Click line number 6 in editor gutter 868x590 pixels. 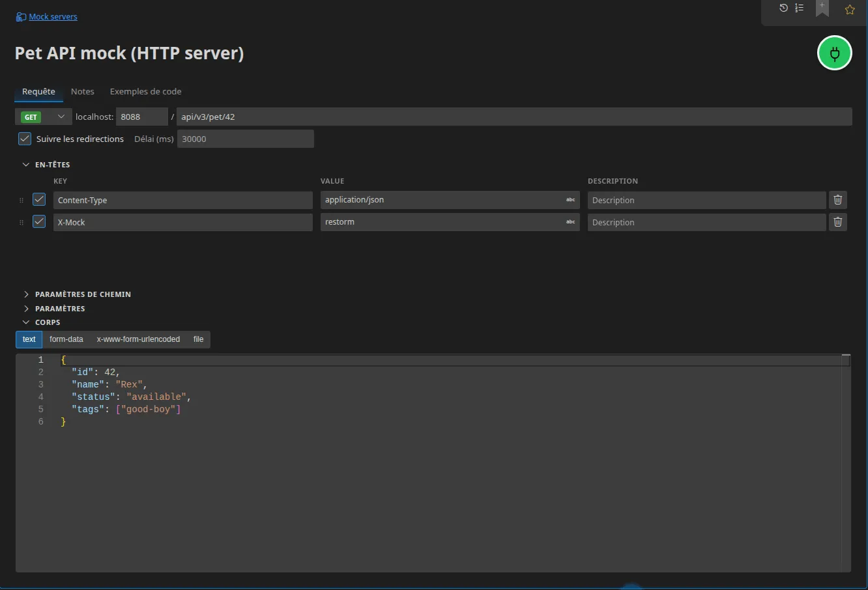point(40,422)
